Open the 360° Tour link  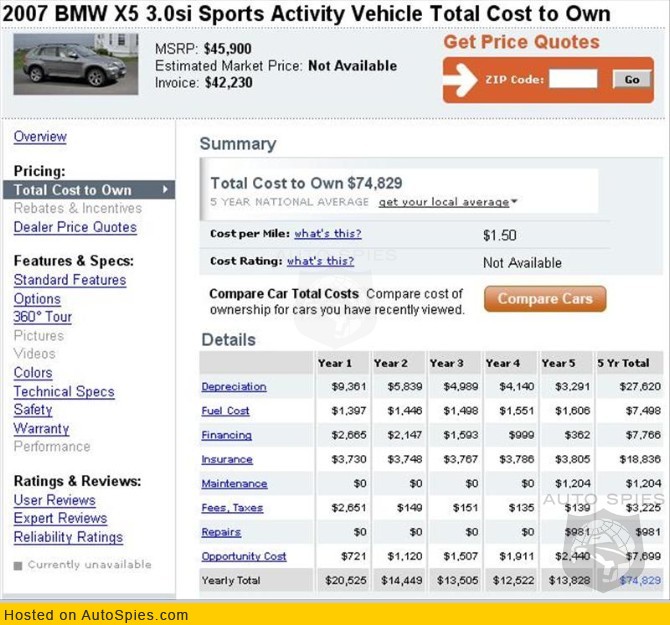(43, 317)
